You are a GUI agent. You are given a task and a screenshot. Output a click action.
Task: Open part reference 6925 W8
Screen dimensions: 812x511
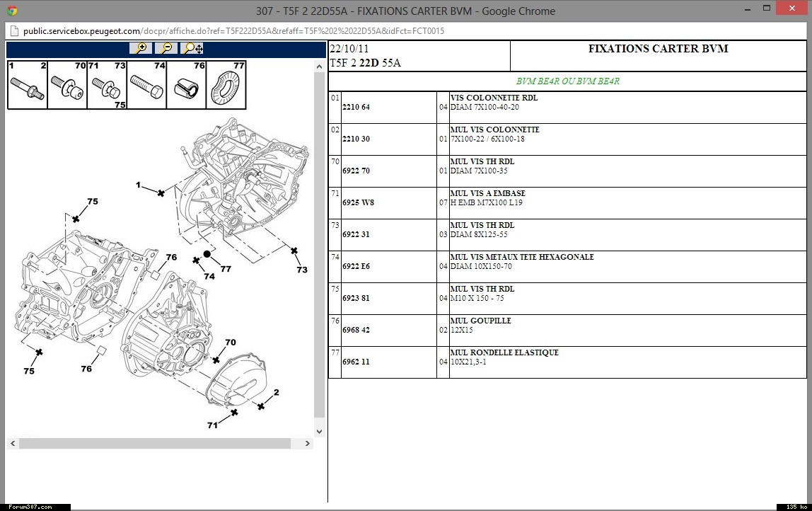358,203
